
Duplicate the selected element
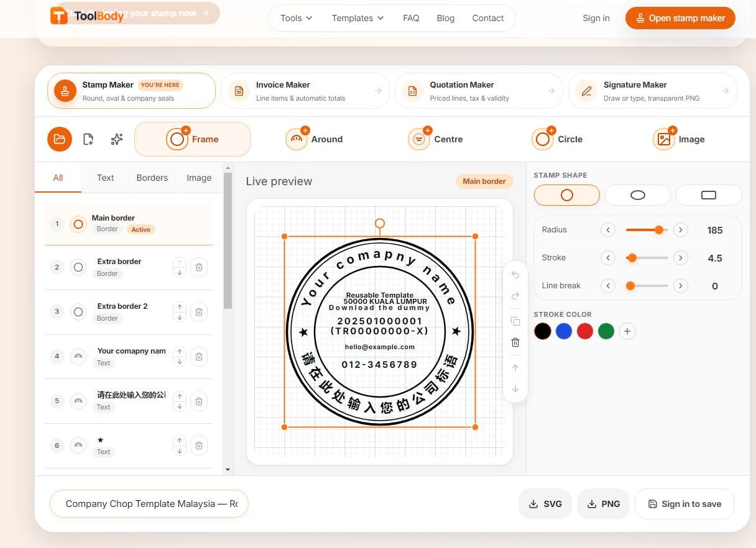pos(515,321)
